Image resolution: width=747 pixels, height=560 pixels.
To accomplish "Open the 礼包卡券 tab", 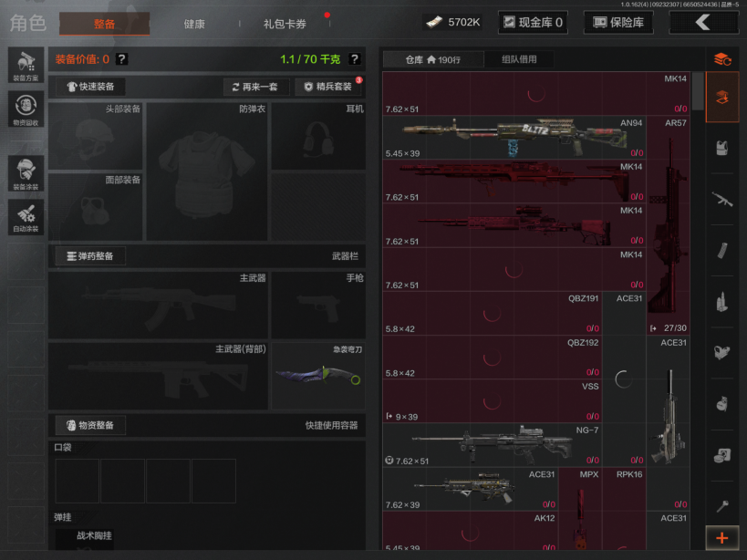I will pyautogui.click(x=285, y=24).
